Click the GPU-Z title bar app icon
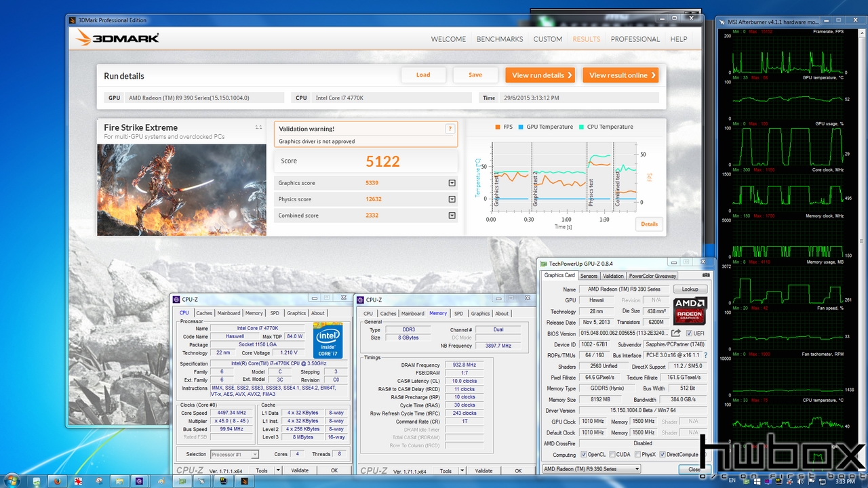 click(x=543, y=264)
